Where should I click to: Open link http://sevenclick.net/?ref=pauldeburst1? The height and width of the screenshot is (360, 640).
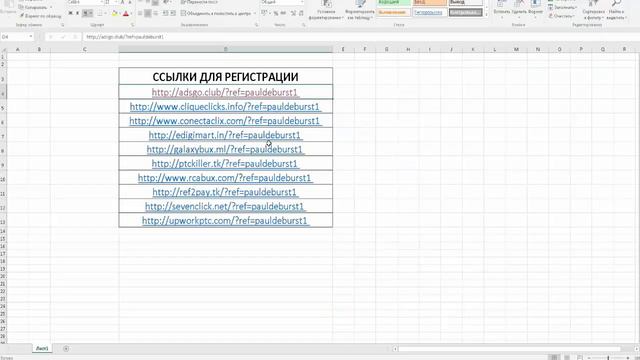(x=225, y=206)
